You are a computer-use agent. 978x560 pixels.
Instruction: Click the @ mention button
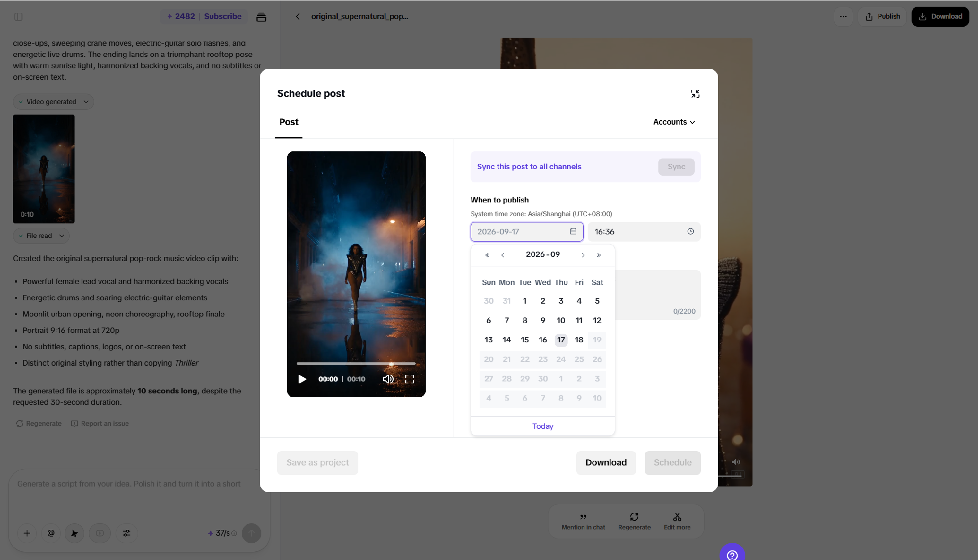51,533
